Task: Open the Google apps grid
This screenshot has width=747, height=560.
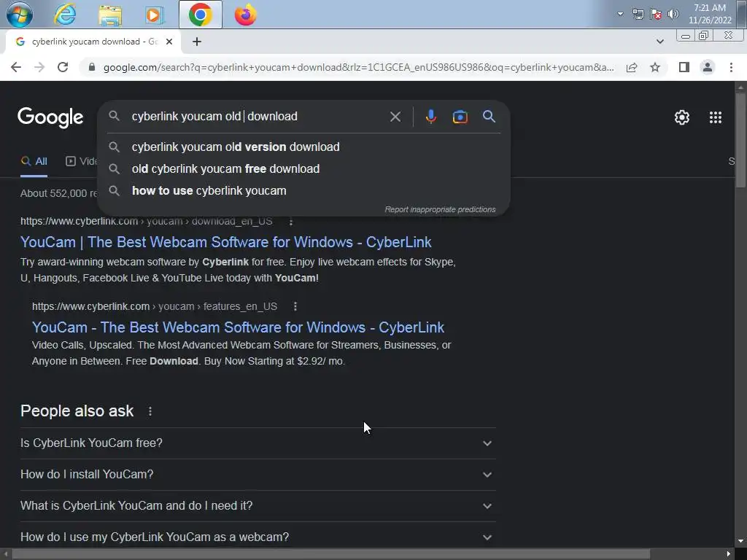Action: 715,117
